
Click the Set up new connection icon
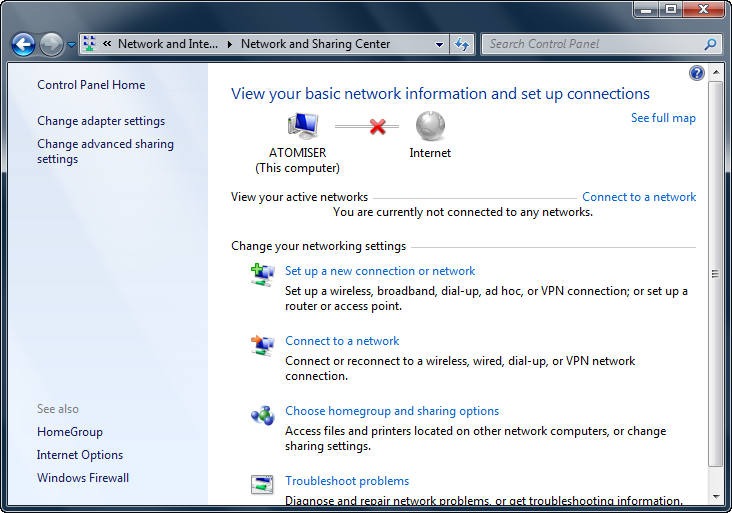[x=262, y=274]
